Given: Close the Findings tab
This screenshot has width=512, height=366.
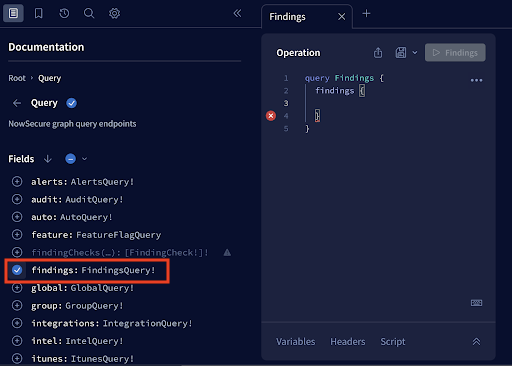Looking at the screenshot, I should pos(341,17).
